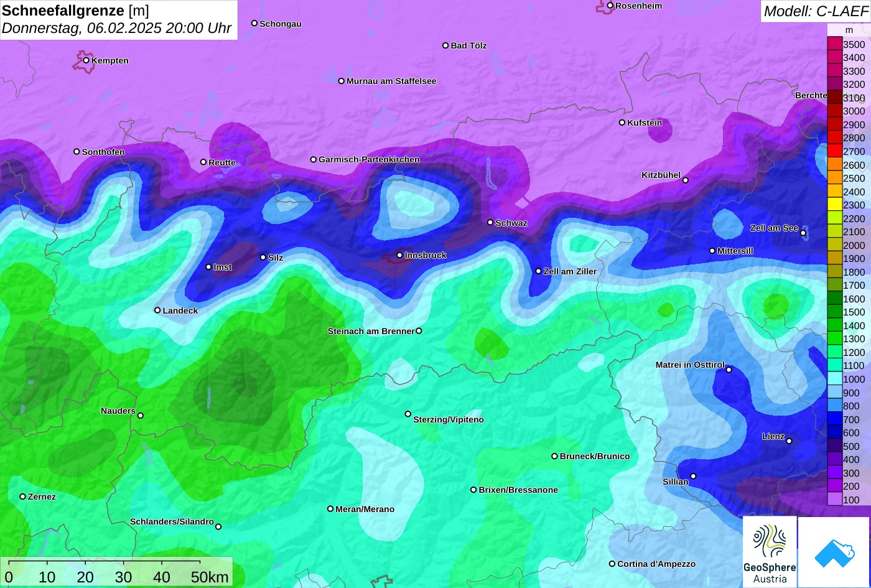Click the 'Schlanders/Silandro' place name label
871x588 pixels.
tap(172, 521)
